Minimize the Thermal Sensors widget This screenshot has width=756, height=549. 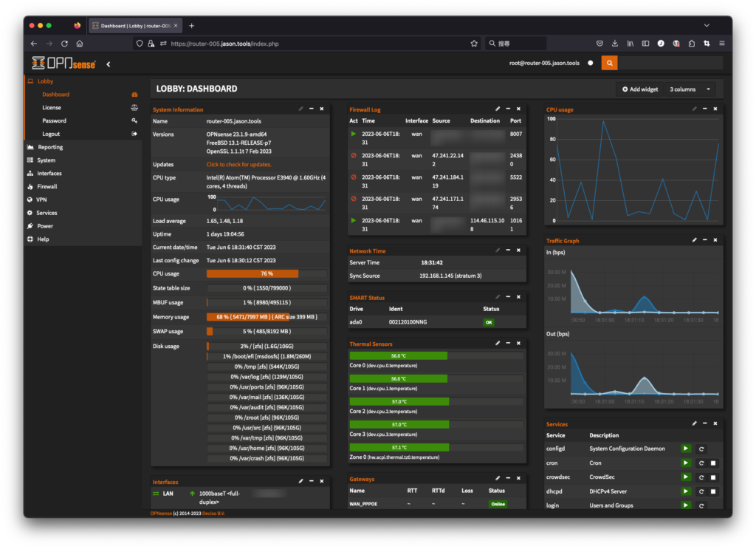pos(508,343)
